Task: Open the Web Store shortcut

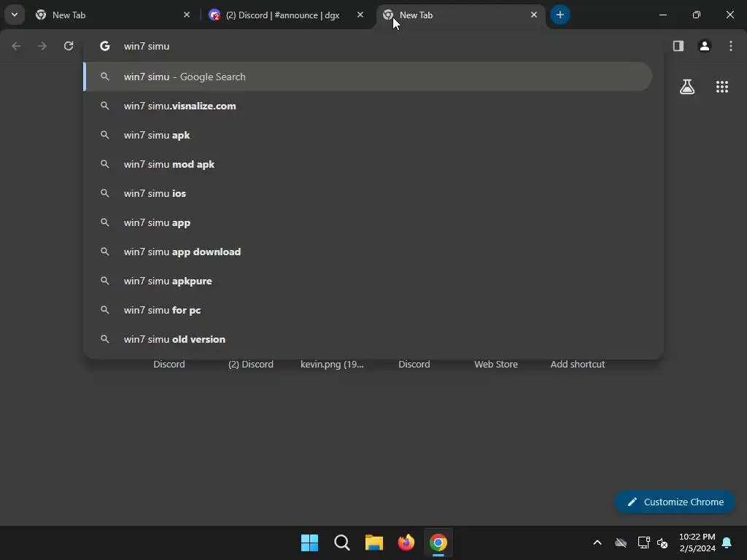Action: [x=496, y=365]
